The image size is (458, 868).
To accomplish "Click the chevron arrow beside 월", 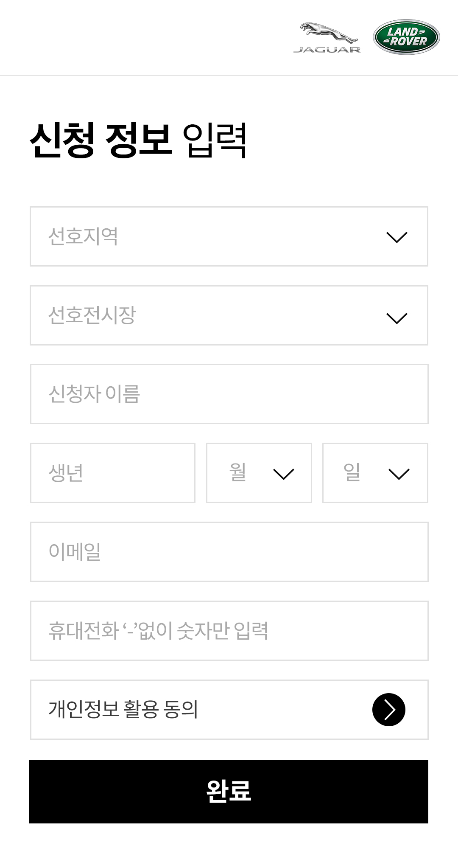I will [x=284, y=474].
